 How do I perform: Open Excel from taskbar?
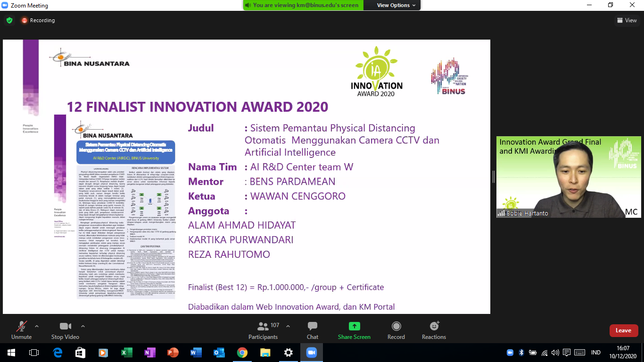click(127, 353)
